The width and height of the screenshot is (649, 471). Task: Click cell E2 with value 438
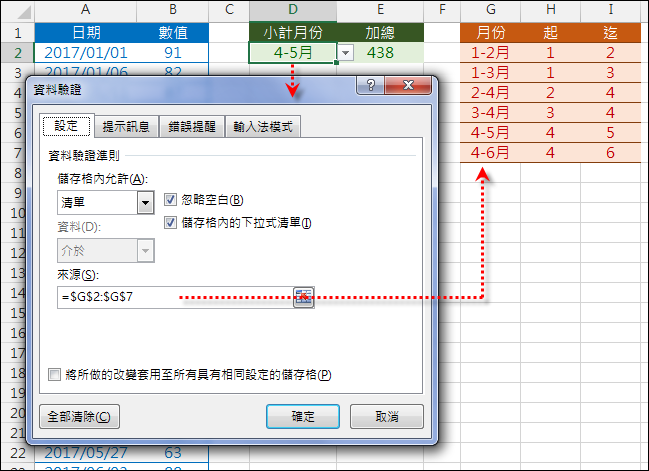coord(380,53)
